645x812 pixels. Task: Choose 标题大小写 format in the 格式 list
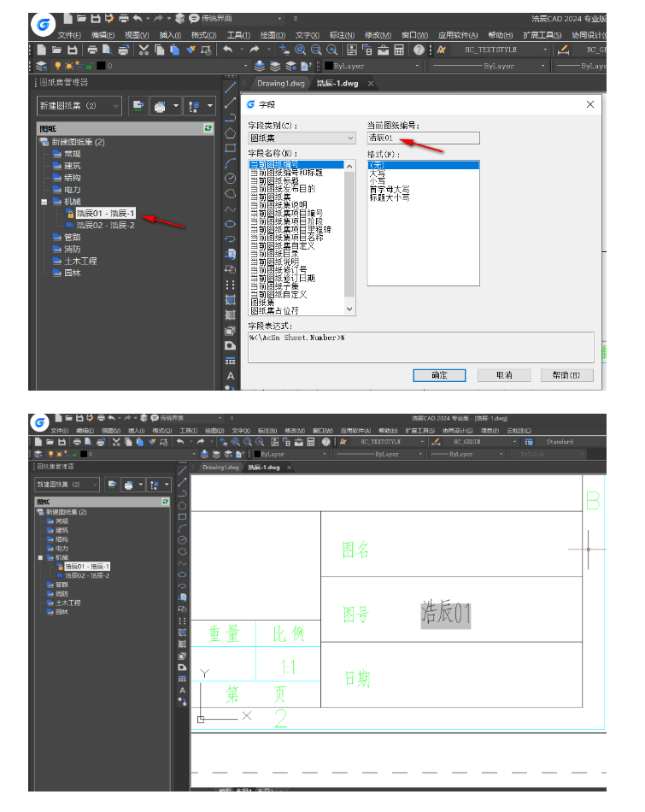pyautogui.click(x=390, y=197)
